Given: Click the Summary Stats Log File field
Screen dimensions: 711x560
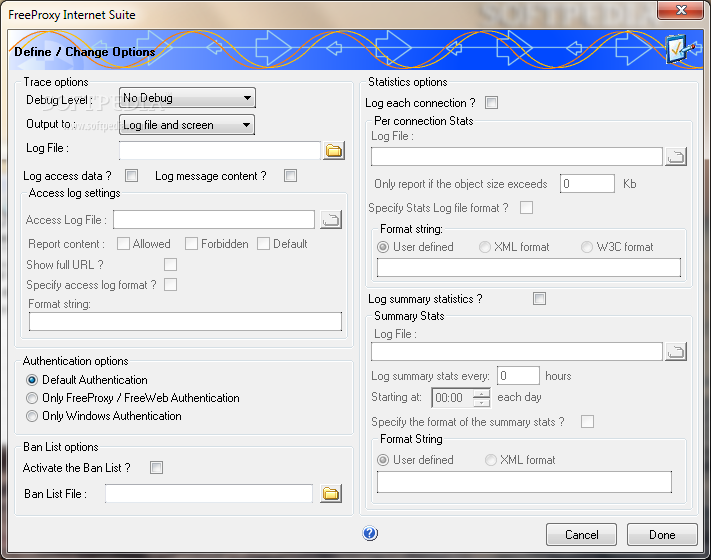Looking at the screenshot, I should tap(516, 351).
